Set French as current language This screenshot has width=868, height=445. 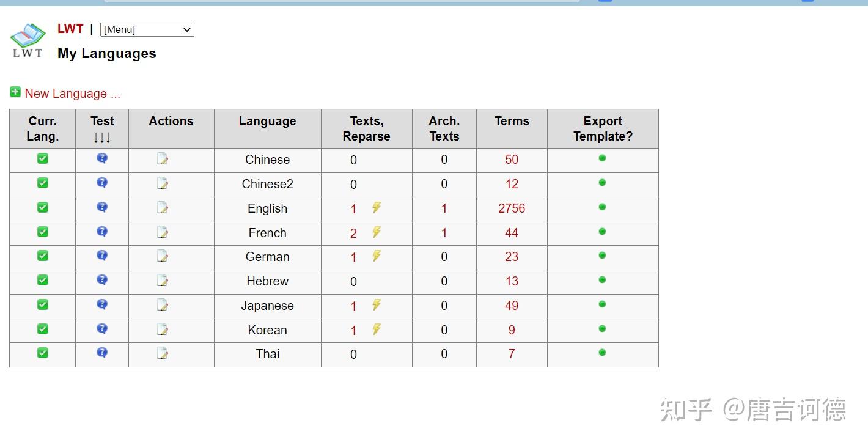[x=43, y=232]
